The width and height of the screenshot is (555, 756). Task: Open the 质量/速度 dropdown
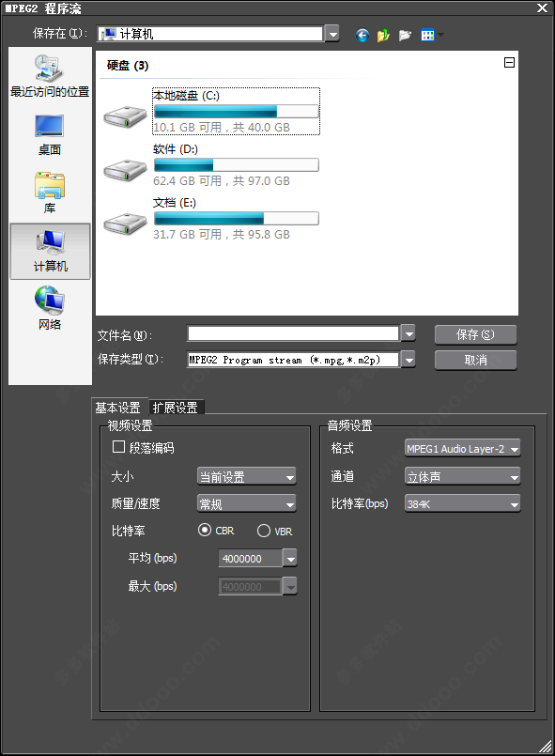246,503
